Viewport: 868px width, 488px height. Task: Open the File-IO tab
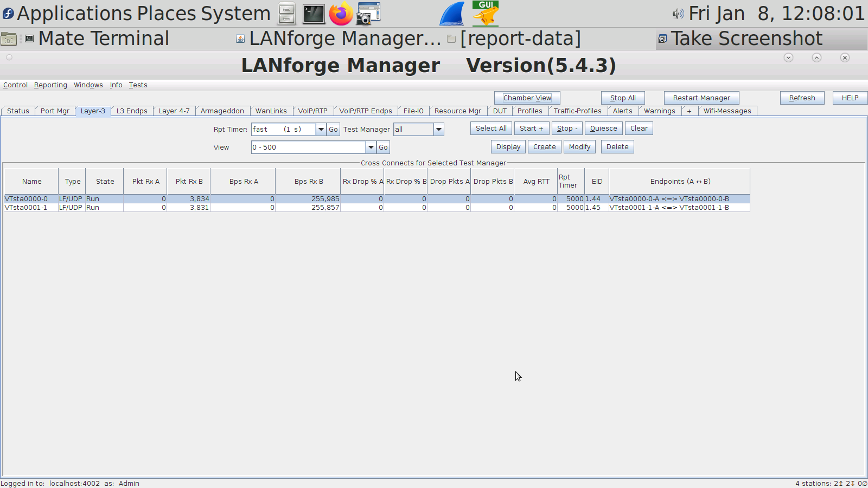pyautogui.click(x=413, y=111)
